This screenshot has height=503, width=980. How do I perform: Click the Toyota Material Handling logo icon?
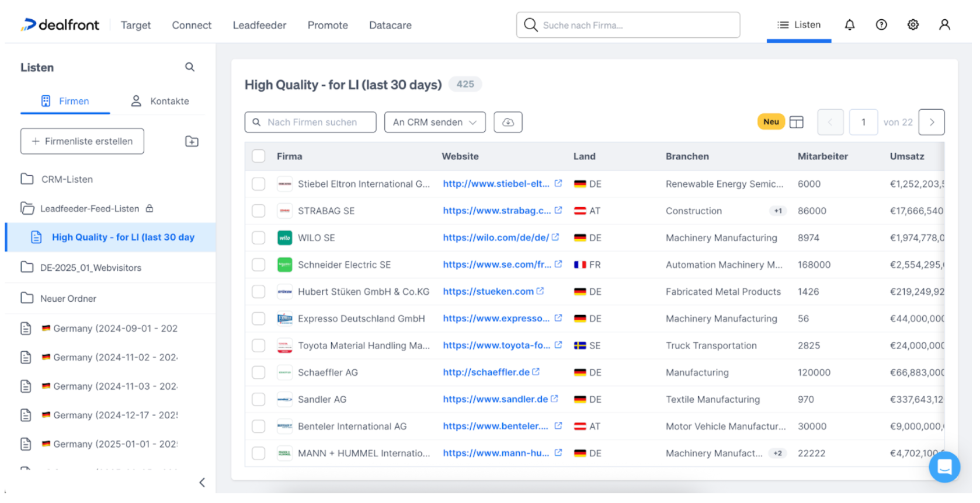point(284,345)
